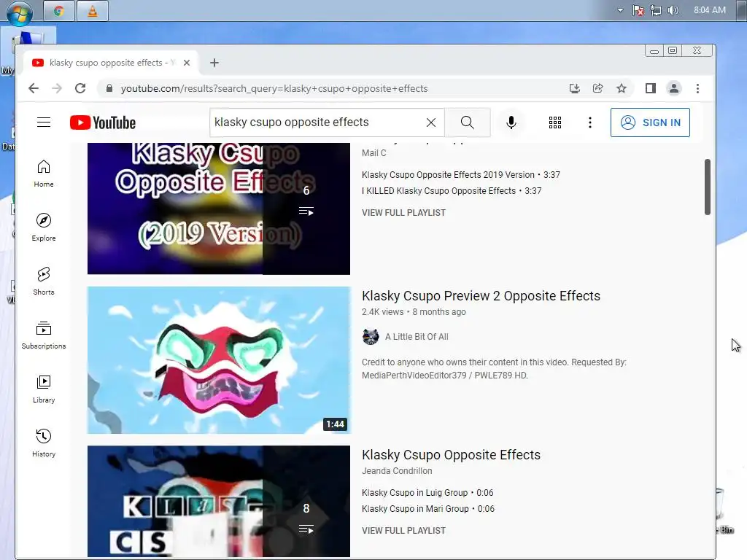Open the YouTube hamburger guide menu
This screenshot has height=560, width=747.
tap(44, 122)
